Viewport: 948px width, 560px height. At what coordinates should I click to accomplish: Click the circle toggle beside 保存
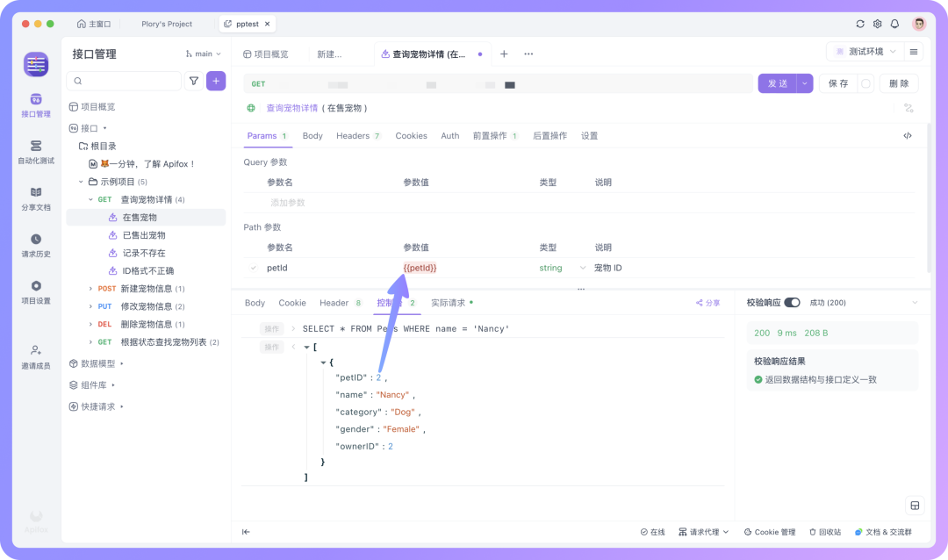pos(865,83)
